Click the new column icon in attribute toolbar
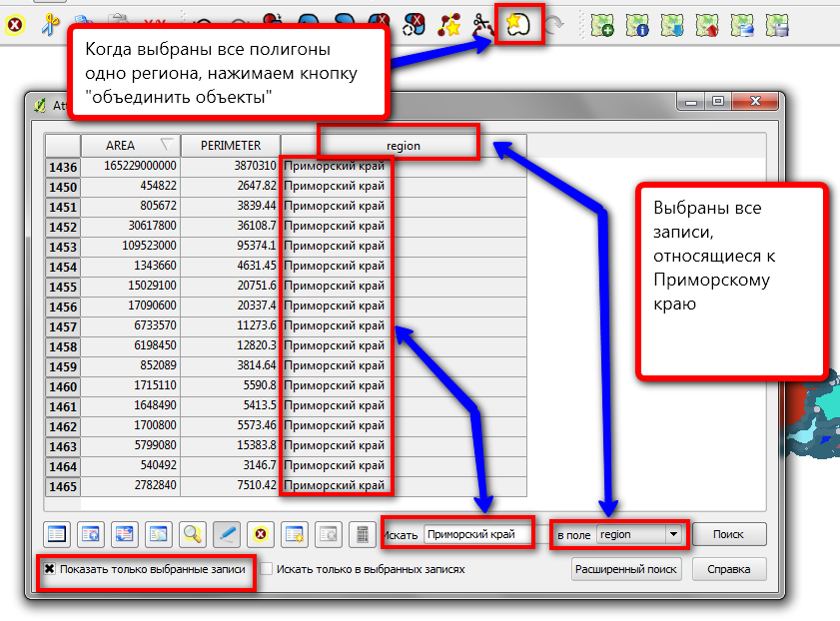Image resolution: width=840 pixels, height=621 pixels. coord(295,534)
